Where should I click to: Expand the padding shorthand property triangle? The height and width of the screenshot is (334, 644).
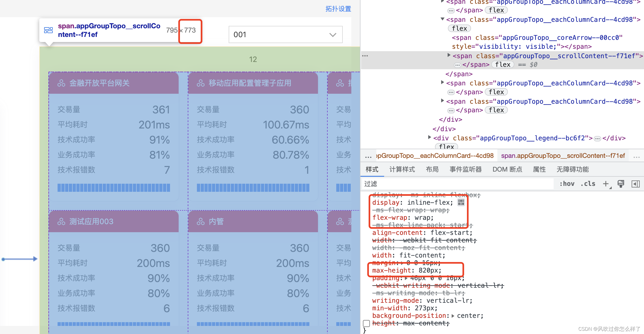[x=406, y=278]
